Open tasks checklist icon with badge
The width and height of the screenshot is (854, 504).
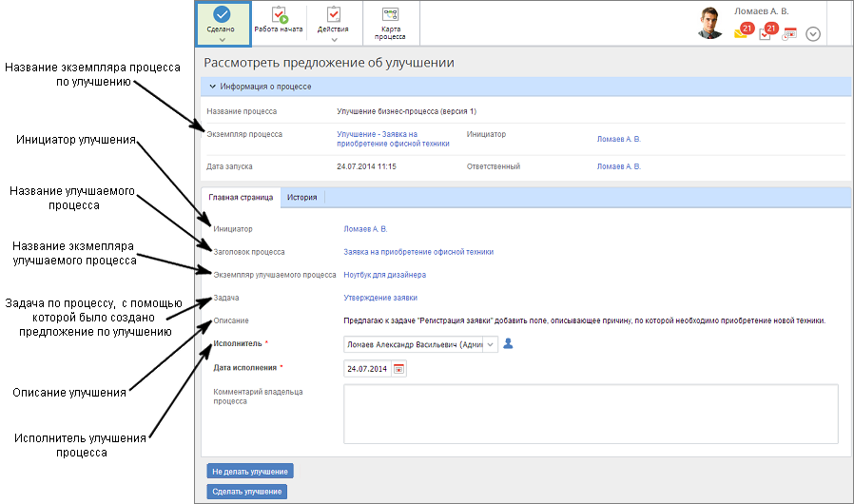click(766, 33)
